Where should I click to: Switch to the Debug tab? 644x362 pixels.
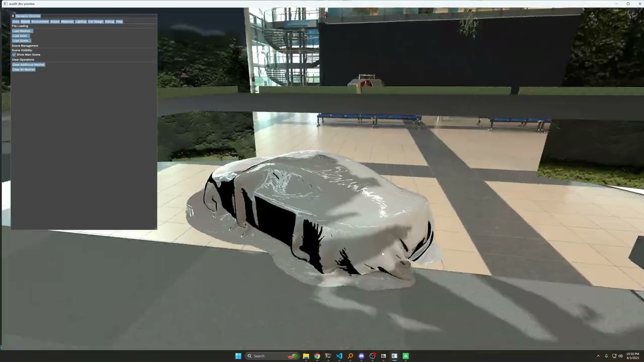pos(110,22)
